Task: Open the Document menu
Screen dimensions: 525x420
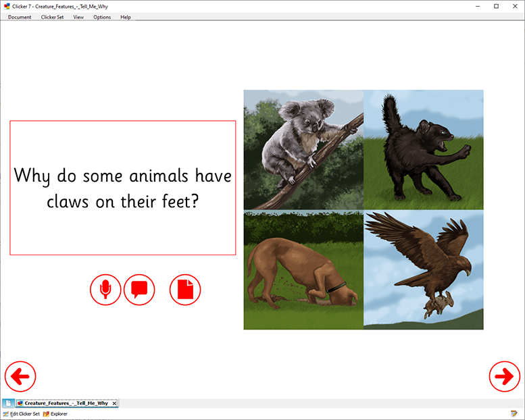Action: [x=20, y=17]
